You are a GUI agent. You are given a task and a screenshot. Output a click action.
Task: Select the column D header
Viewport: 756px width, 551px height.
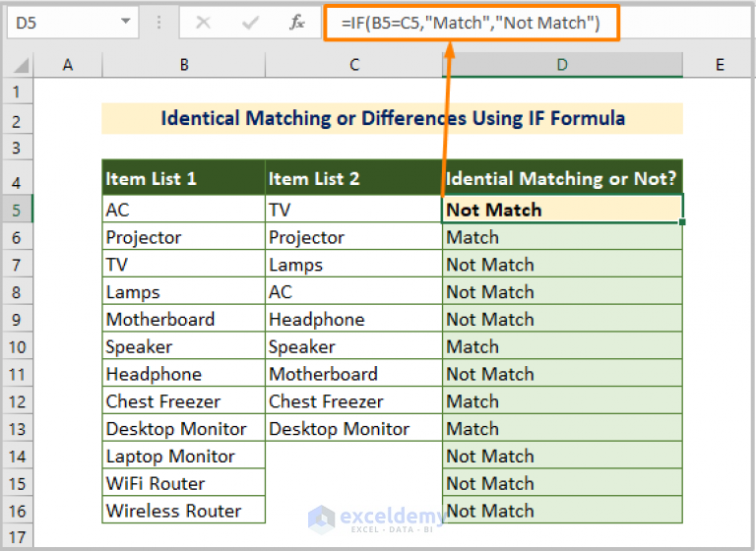pos(562,65)
